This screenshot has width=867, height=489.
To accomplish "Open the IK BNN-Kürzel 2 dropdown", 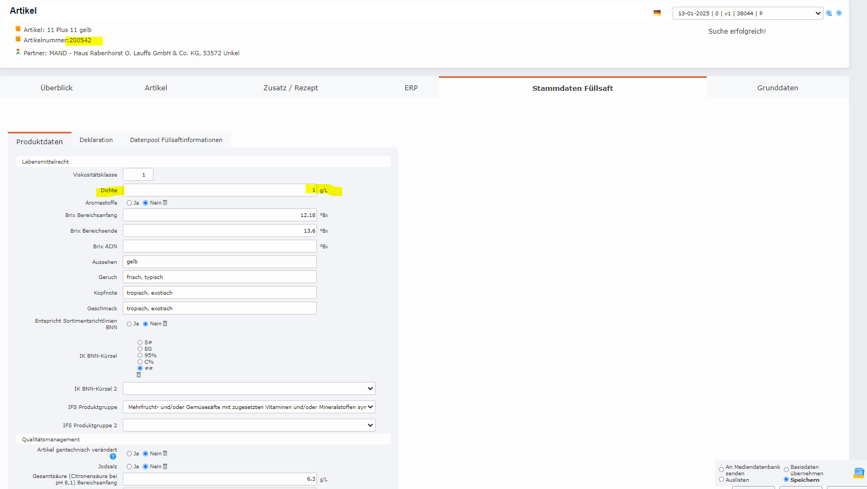I will pyautogui.click(x=249, y=389).
